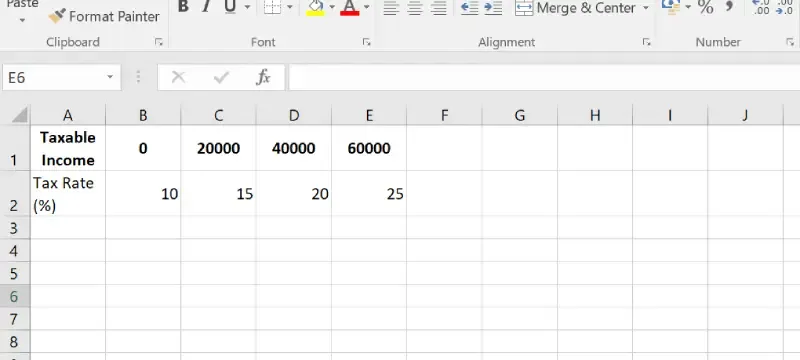
Task: Select column C header
Action: (x=218, y=116)
